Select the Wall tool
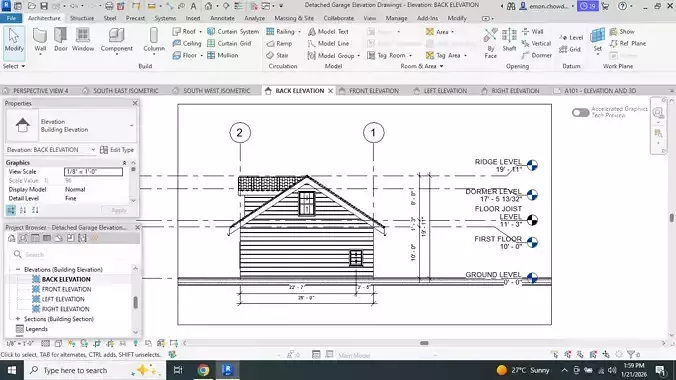 tap(40, 40)
